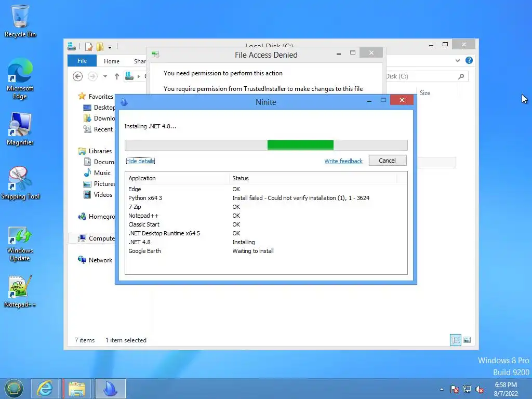This screenshot has height=399, width=532.
Task: Open the recent locations dropdown in Explorer
Action: tap(105, 76)
